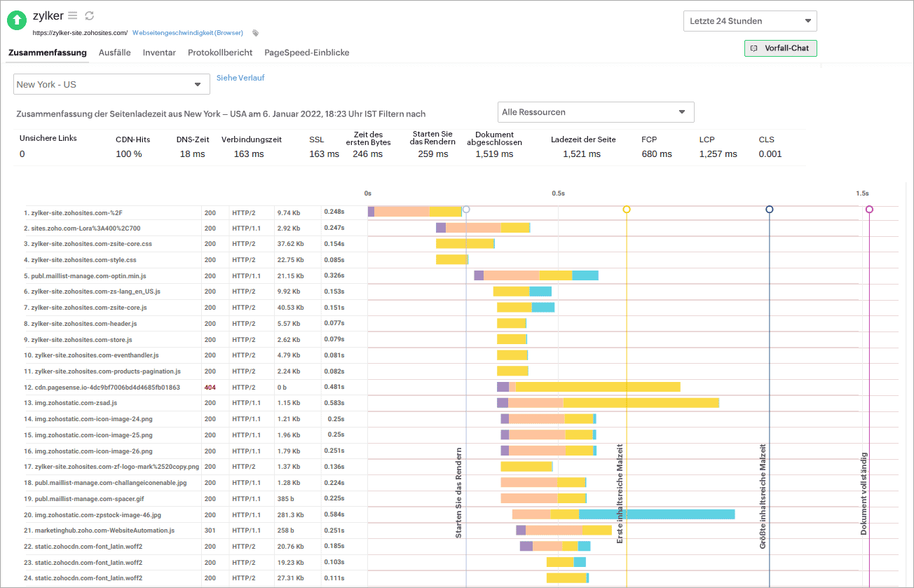Switch to the Ausfälle tab

pos(114,53)
